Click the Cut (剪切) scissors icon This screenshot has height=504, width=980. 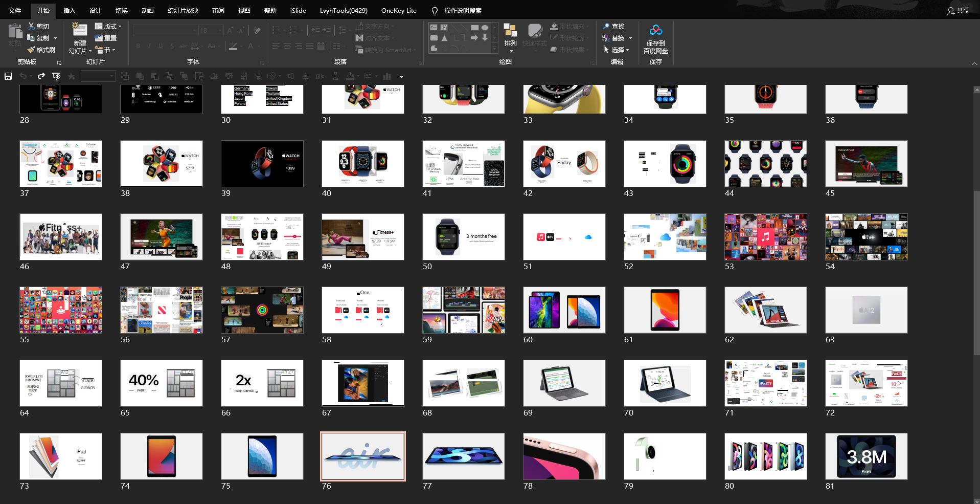pos(31,26)
